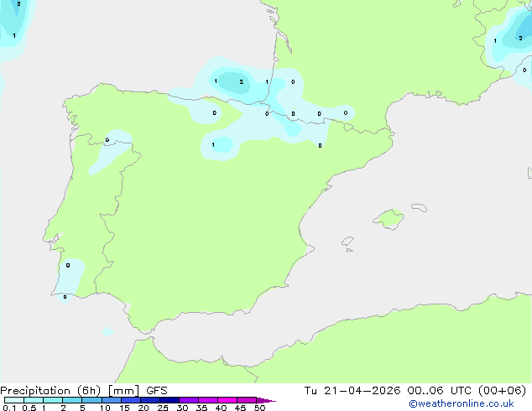Screen dimensions: 532x411
Task: Click the 10–15 mm legend color swatch
Action: coord(112,400)
